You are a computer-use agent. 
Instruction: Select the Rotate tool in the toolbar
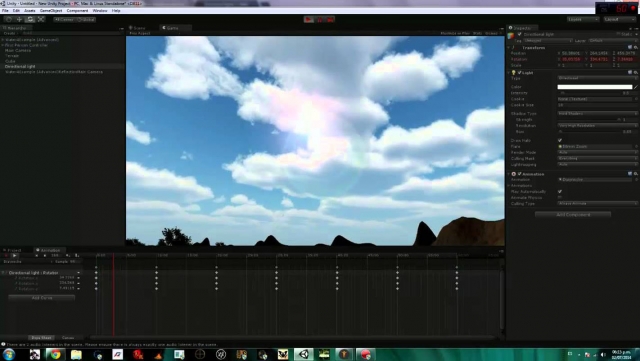pyautogui.click(x=30, y=19)
